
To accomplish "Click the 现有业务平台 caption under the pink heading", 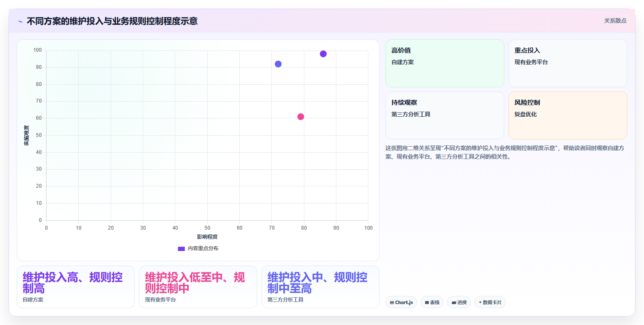I will (x=160, y=300).
